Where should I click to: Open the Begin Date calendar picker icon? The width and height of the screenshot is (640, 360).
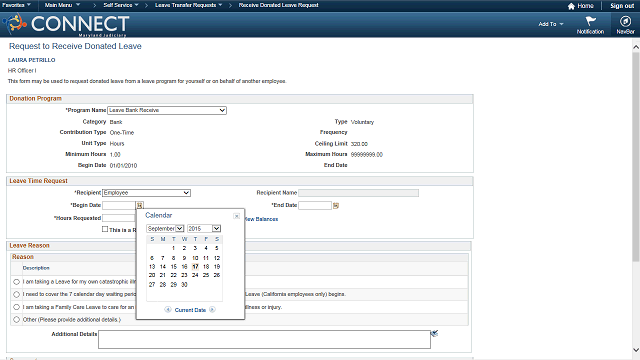140,205
